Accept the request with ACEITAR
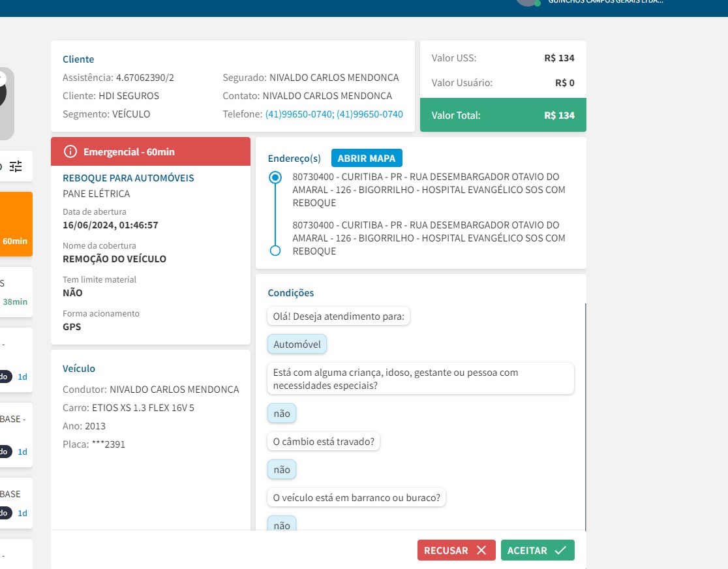728x569 pixels. (x=538, y=550)
